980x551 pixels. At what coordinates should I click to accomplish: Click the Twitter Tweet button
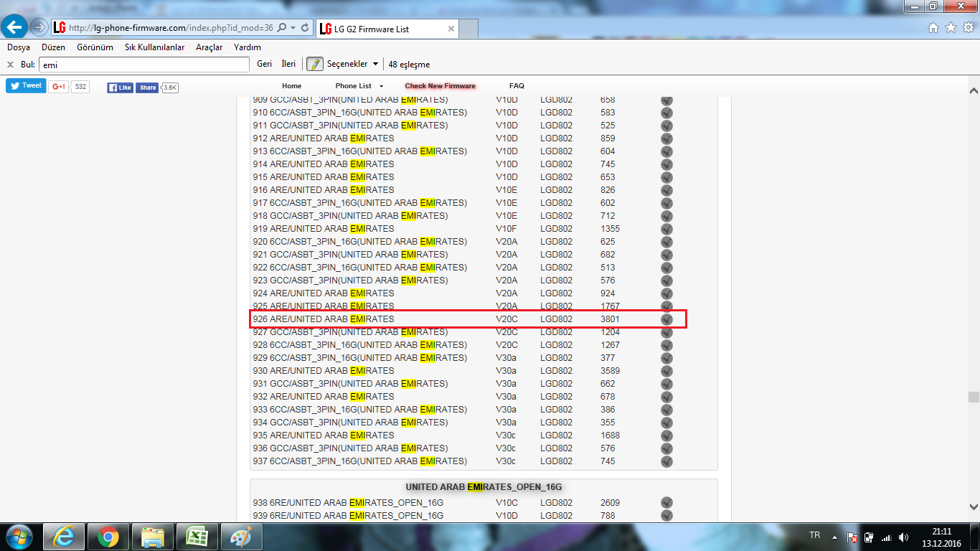(27, 85)
